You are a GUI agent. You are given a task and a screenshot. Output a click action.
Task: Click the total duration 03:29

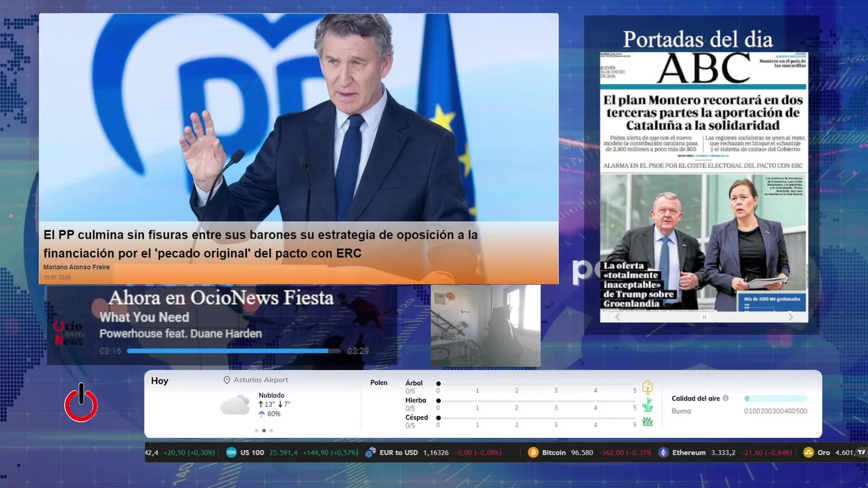click(358, 351)
